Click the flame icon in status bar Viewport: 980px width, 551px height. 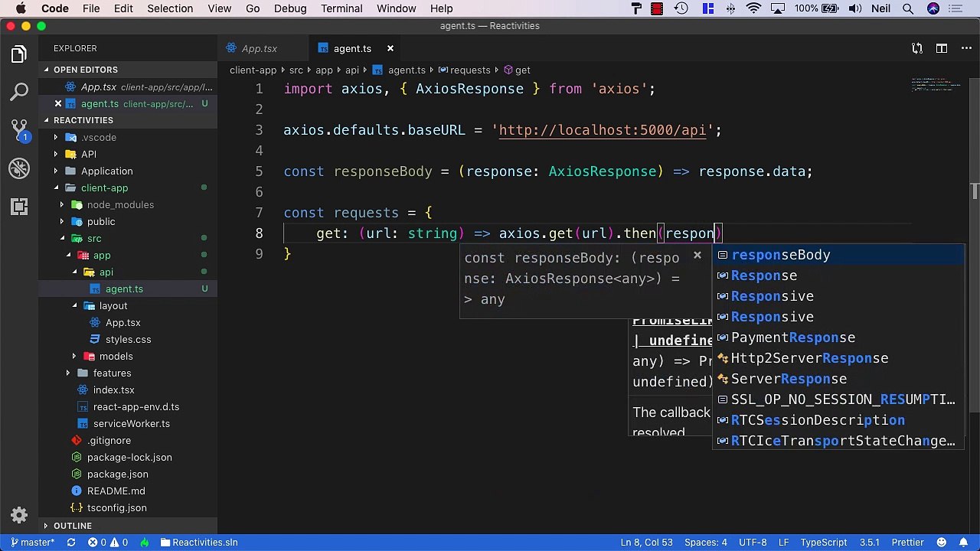click(145, 543)
